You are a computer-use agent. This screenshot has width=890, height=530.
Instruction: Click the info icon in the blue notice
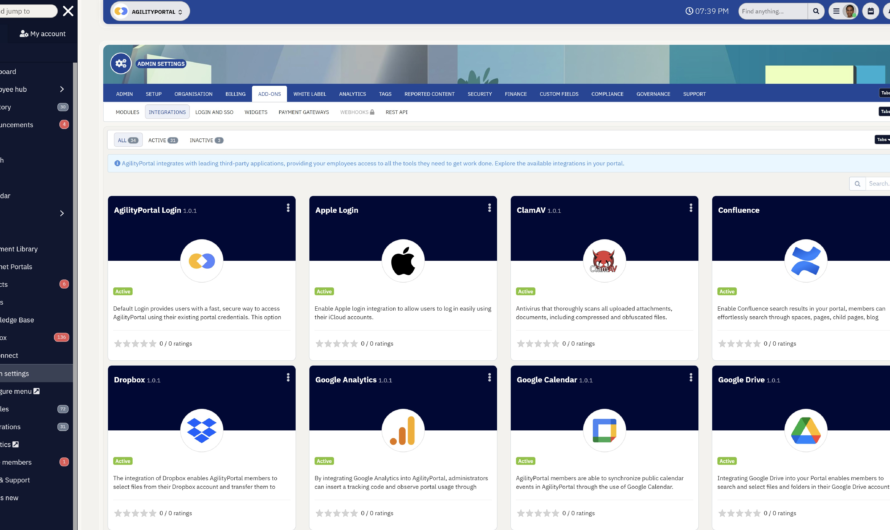(117, 163)
